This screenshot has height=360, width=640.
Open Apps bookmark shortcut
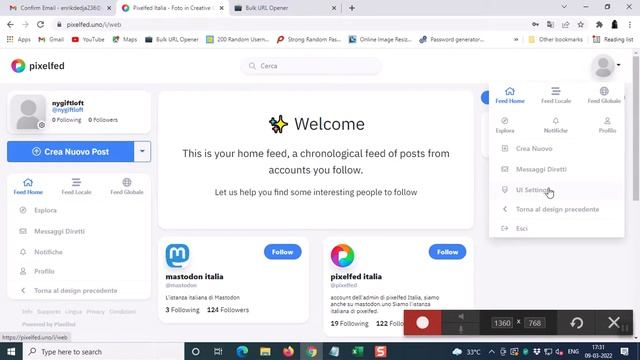pos(19,40)
